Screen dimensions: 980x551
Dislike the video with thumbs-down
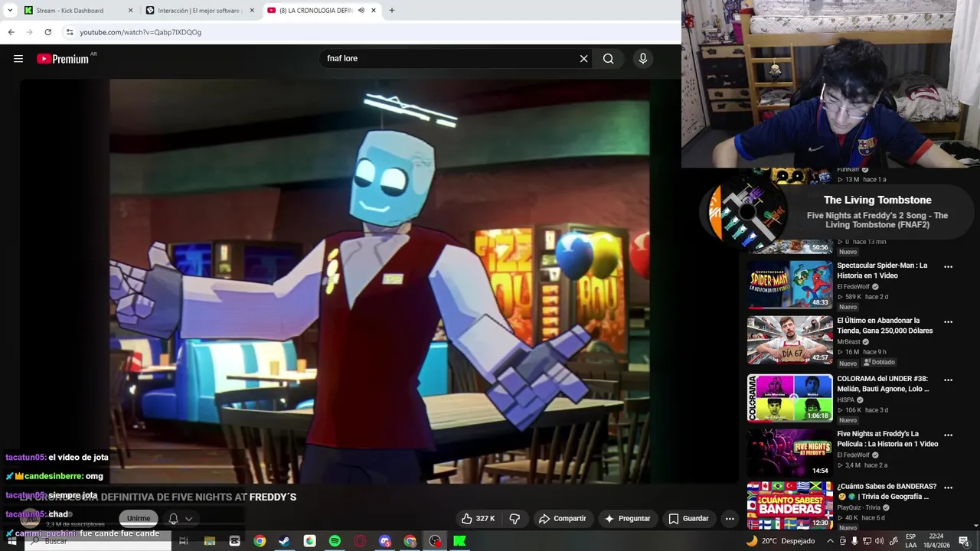click(x=514, y=519)
